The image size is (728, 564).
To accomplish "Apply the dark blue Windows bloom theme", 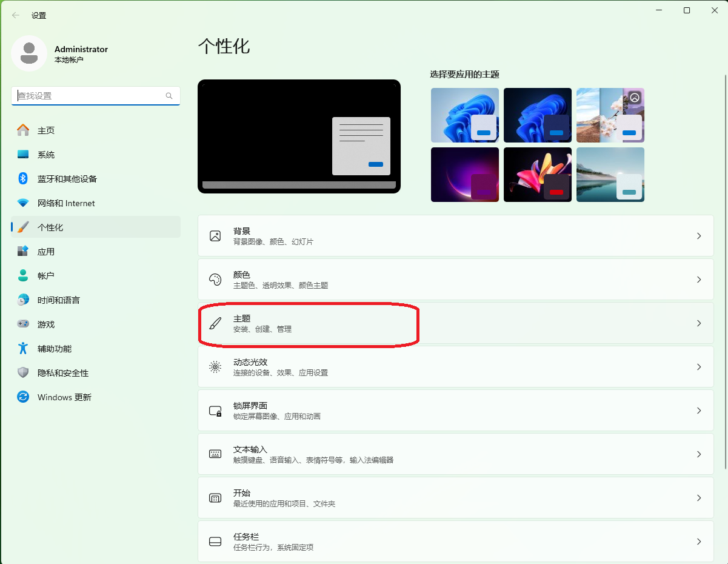I will [538, 115].
